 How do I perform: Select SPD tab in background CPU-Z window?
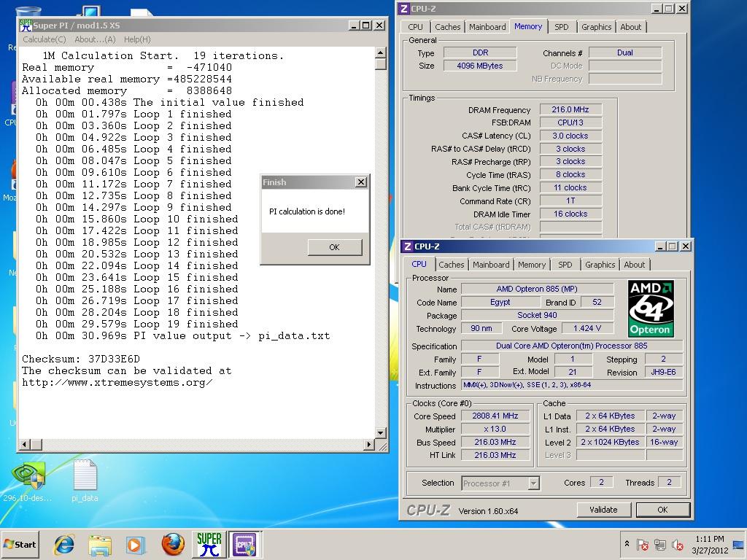pyautogui.click(x=562, y=27)
